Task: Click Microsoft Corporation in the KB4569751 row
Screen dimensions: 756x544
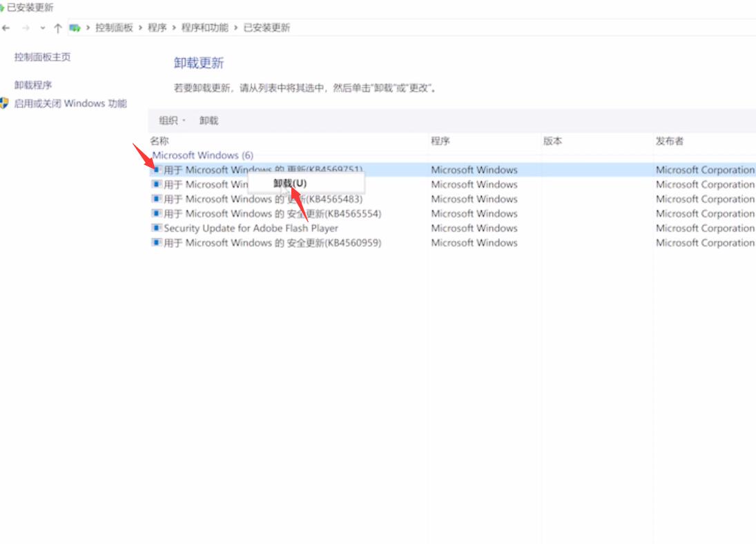Action: click(x=705, y=170)
